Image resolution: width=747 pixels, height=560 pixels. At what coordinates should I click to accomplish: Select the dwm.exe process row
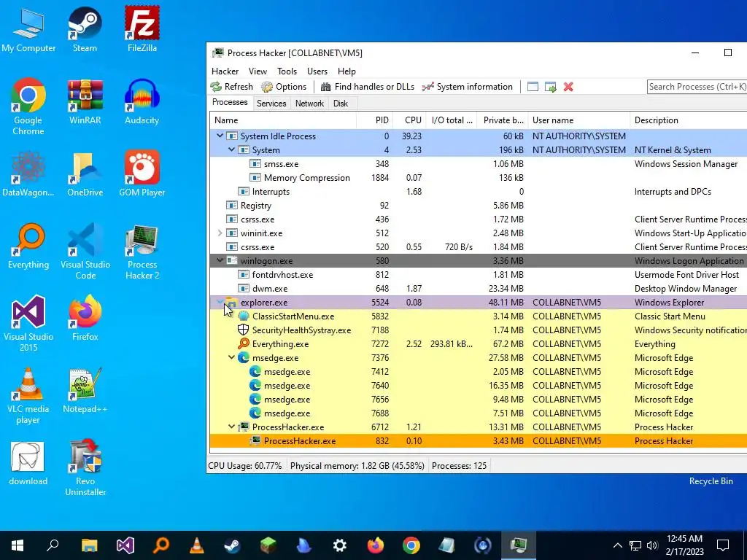pyautogui.click(x=479, y=288)
